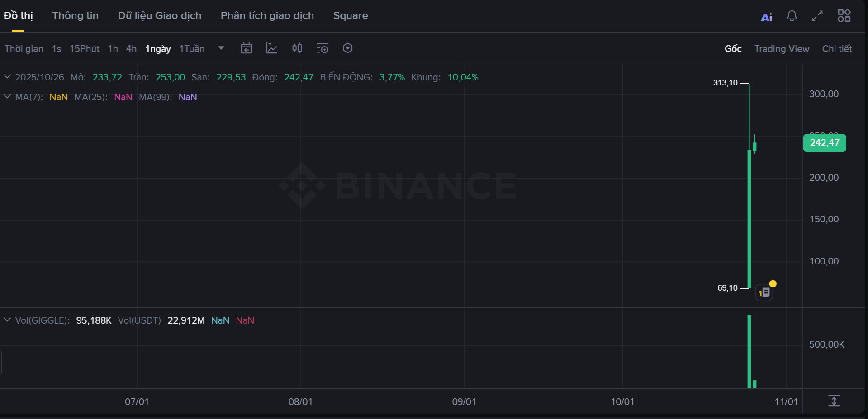Switch chart mode to Chi tiết

point(837,49)
